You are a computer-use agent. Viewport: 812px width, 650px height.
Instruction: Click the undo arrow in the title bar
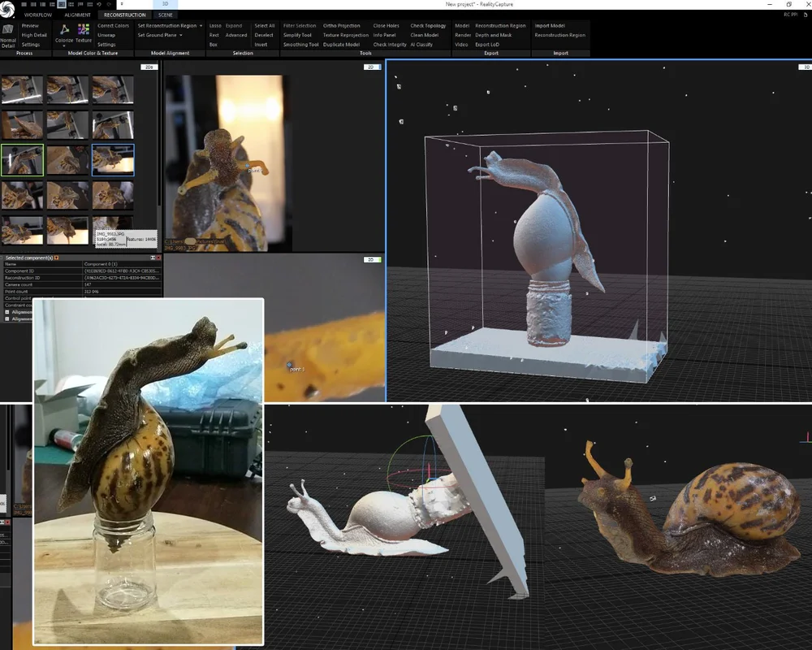click(x=99, y=4)
